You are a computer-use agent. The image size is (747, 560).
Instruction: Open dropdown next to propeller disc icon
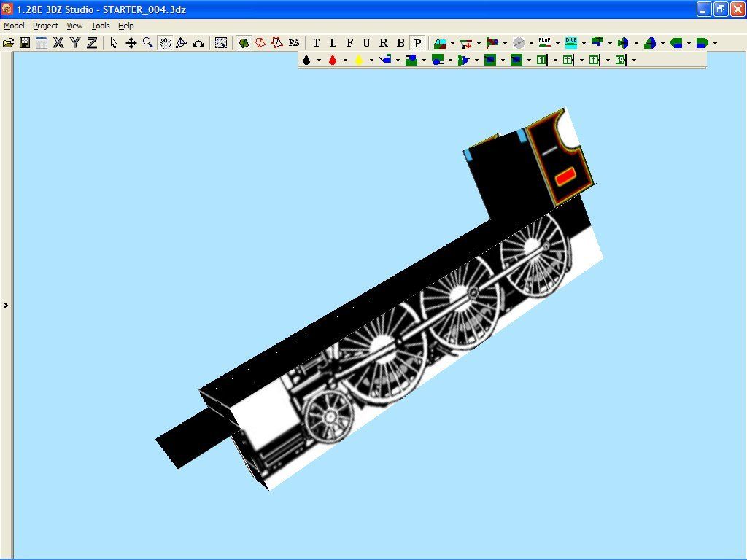point(531,43)
